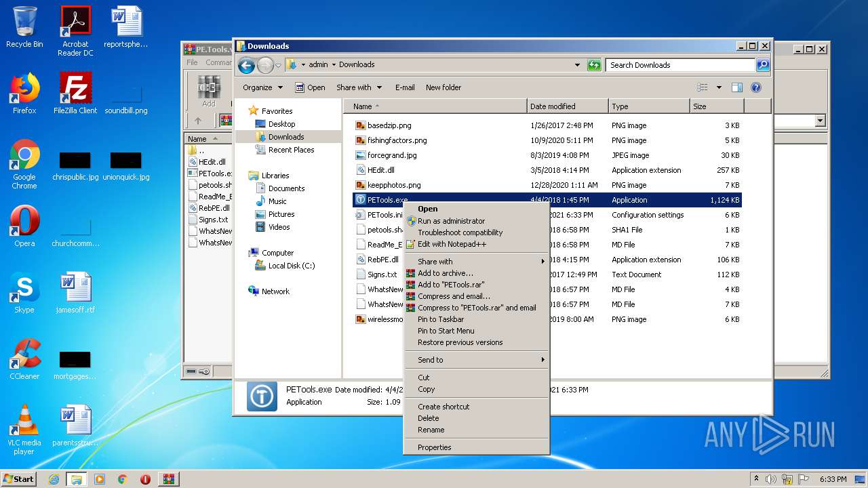The width and height of the screenshot is (868, 488).
Task: Select keepphotos.png file row
Action: click(x=547, y=185)
